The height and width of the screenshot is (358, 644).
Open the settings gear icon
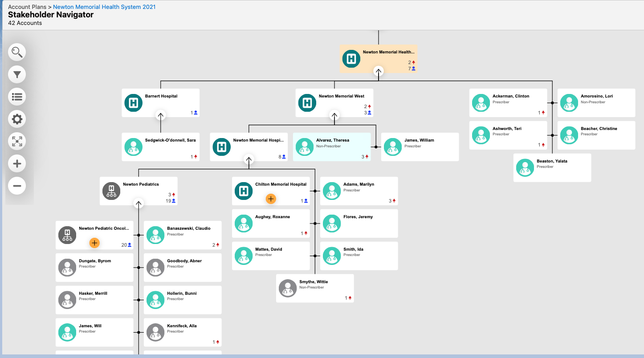coord(17,119)
